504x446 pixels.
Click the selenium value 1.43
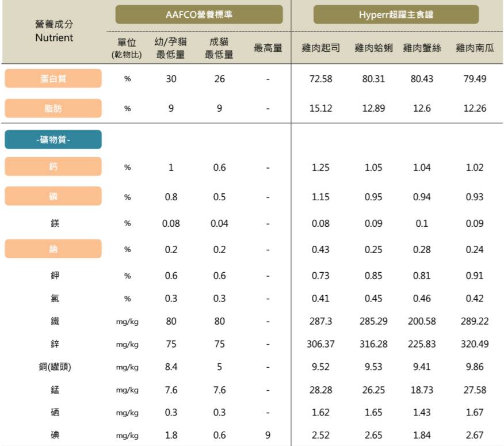tap(422, 412)
